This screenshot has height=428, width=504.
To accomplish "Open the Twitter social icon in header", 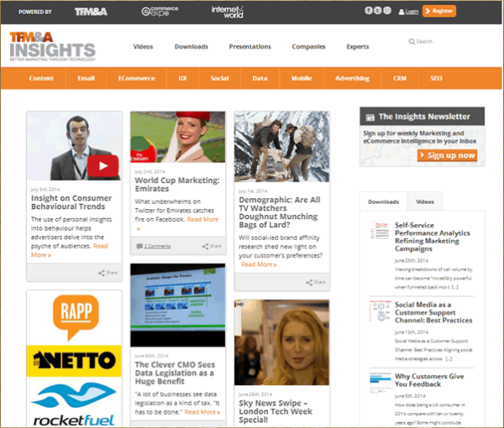I will tap(378, 11).
